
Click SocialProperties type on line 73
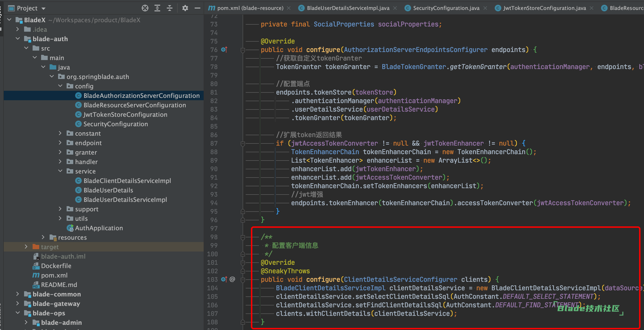click(x=344, y=24)
